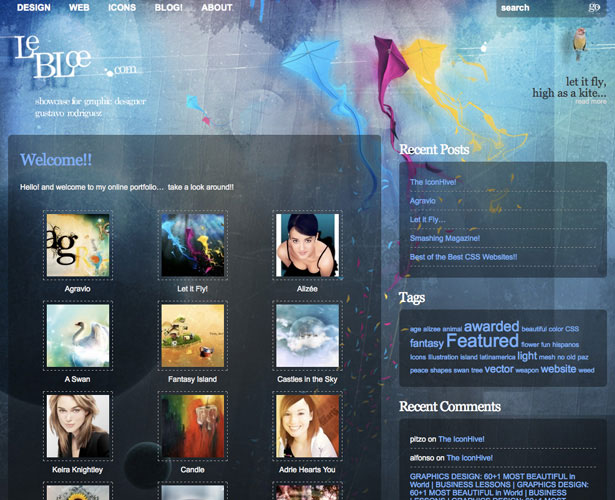Image resolution: width=615 pixels, height=500 pixels.
Task: Click the 'alizee' tag
Action: pyautogui.click(x=431, y=329)
